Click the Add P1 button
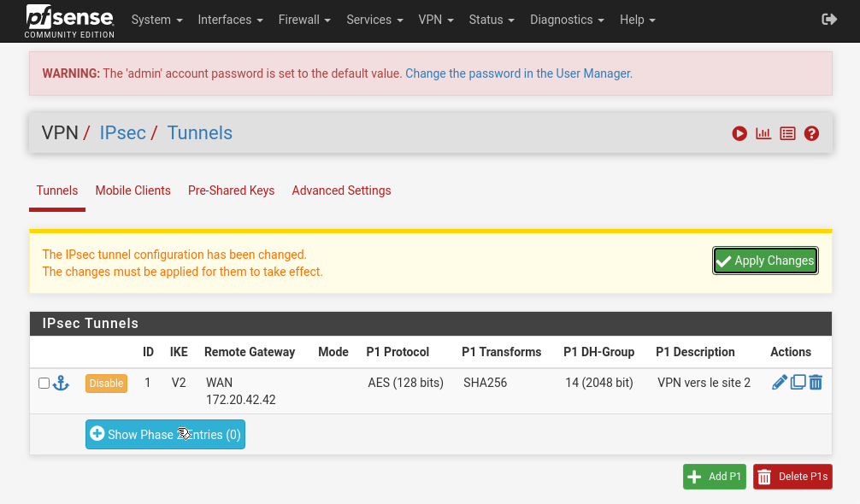Image resolution: width=860 pixels, height=504 pixels. point(714,477)
